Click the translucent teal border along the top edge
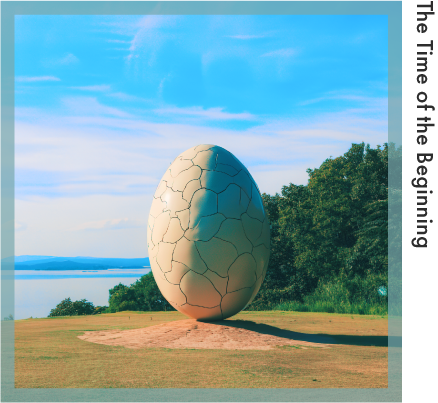 [201, 8]
